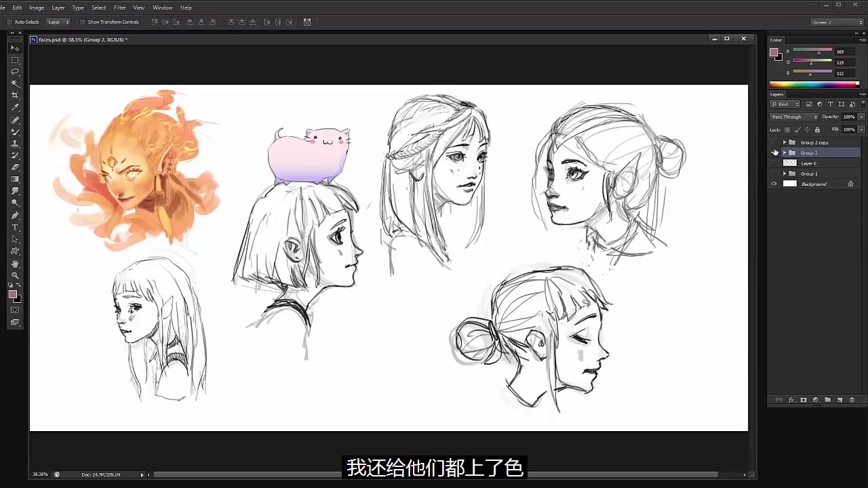Create a new group folder icon
Image resolution: width=868 pixels, height=488 pixels.
point(827,400)
